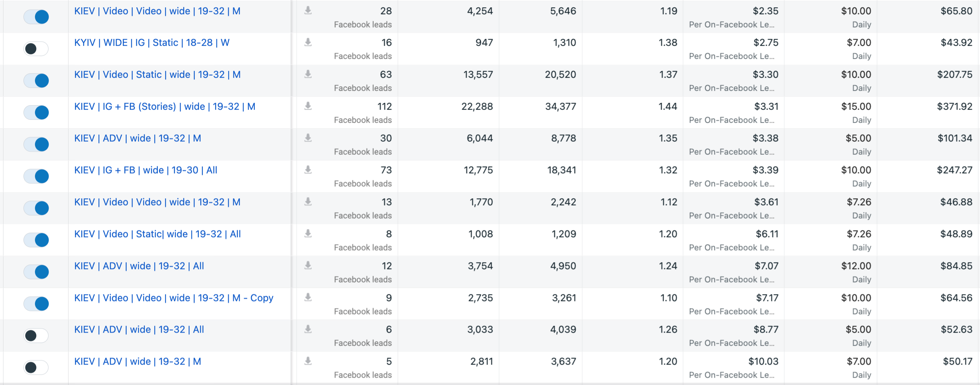This screenshot has width=980, height=385.
Task: Click download icon in KYIV WIDE IG row
Action: (x=308, y=42)
